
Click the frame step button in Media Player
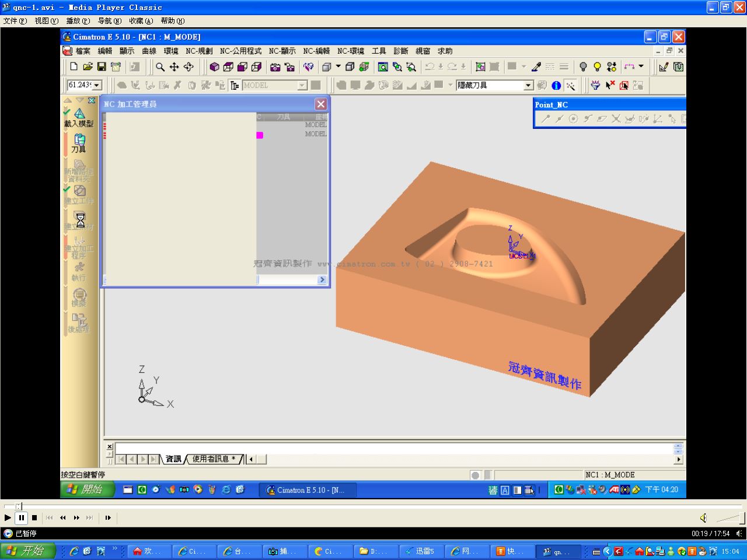[108, 518]
